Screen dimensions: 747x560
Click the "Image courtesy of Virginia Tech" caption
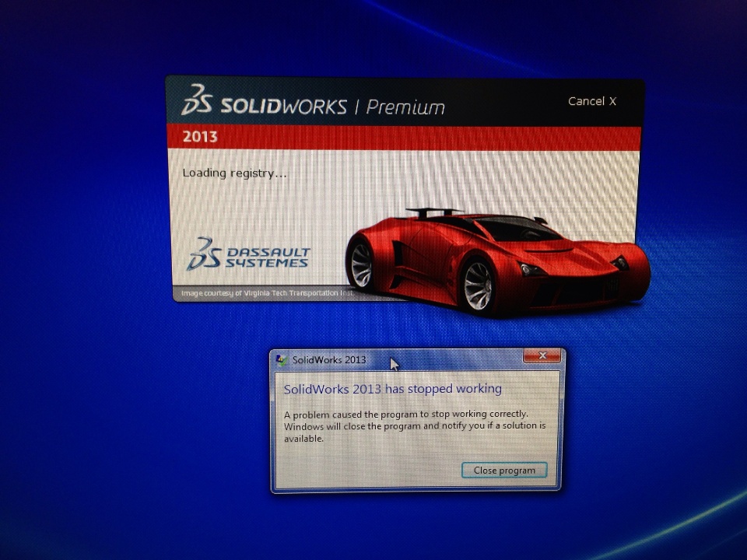tap(268, 293)
